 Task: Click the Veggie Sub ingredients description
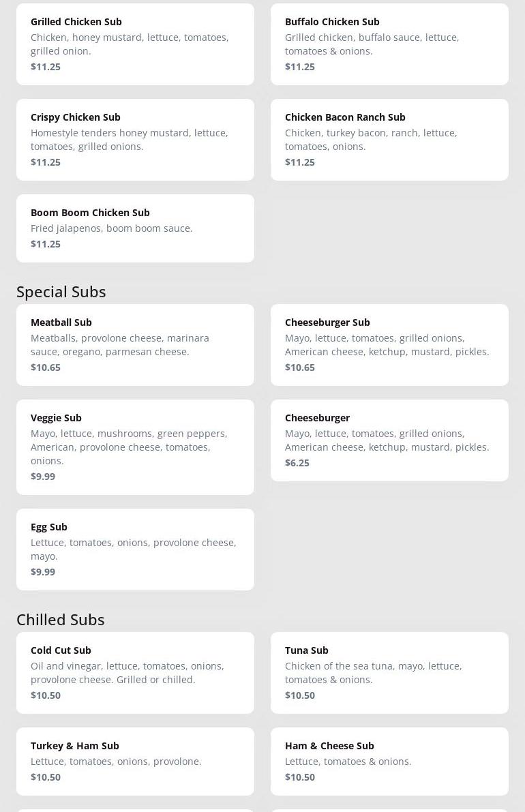click(129, 447)
